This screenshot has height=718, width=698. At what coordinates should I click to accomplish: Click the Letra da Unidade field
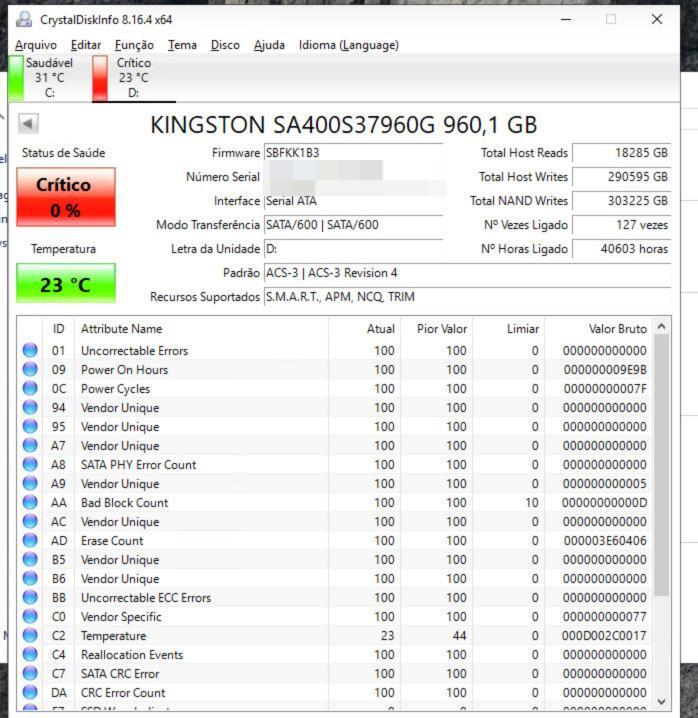[x=353, y=249]
